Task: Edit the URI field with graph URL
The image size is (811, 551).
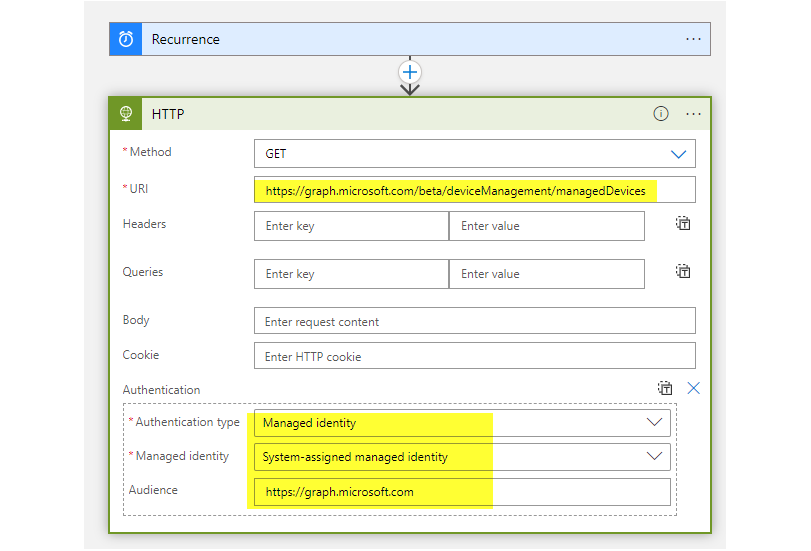Action: (475, 190)
